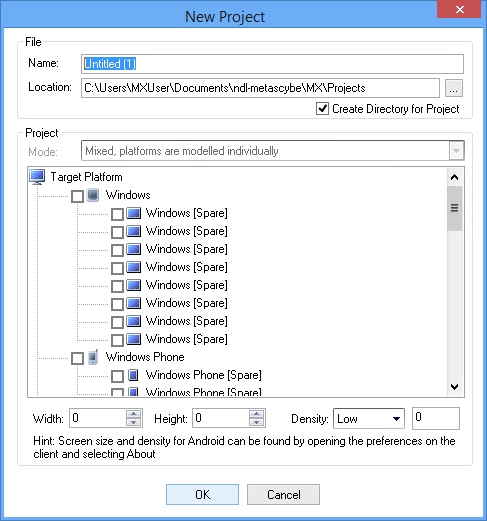The width and height of the screenshot is (487, 521).
Task: Increase Width using up spinner arrow
Action: [133, 414]
